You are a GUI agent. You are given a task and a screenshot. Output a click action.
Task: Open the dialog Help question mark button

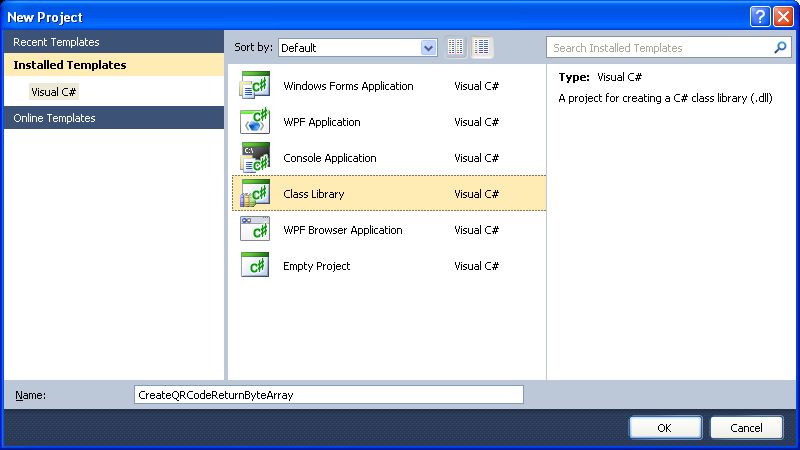pos(760,17)
